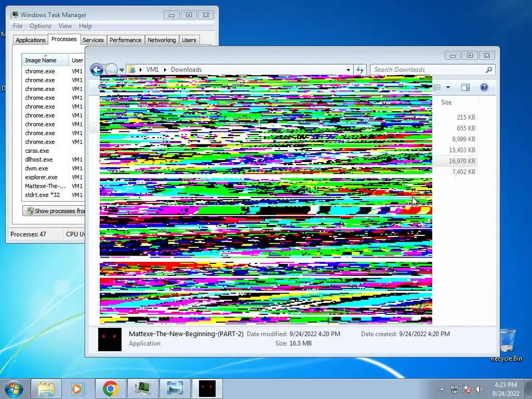Click the folder icon in address bar

click(131, 70)
